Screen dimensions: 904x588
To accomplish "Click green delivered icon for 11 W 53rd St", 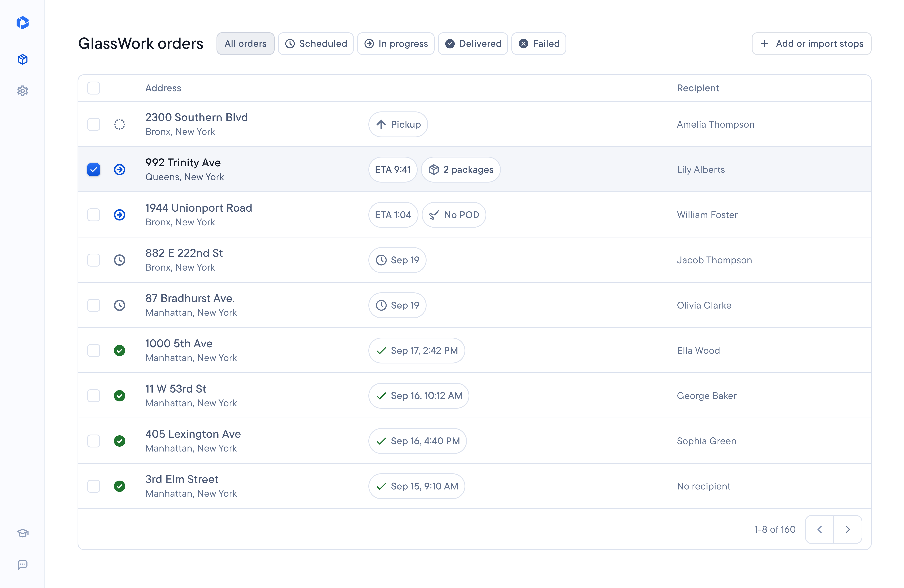I will [120, 395].
